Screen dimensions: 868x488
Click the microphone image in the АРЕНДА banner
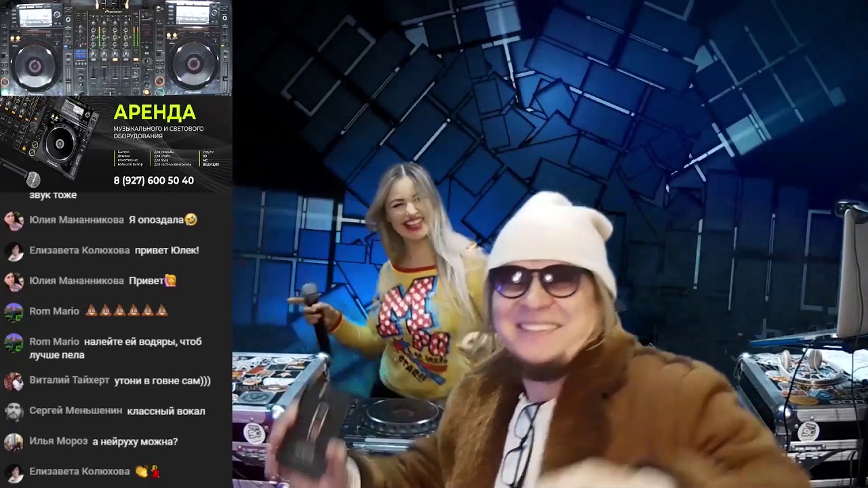coord(20,173)
